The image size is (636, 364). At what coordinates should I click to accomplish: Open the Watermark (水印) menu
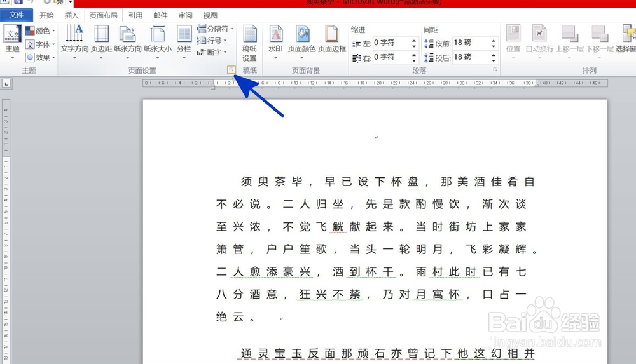(x=275, y=41)
